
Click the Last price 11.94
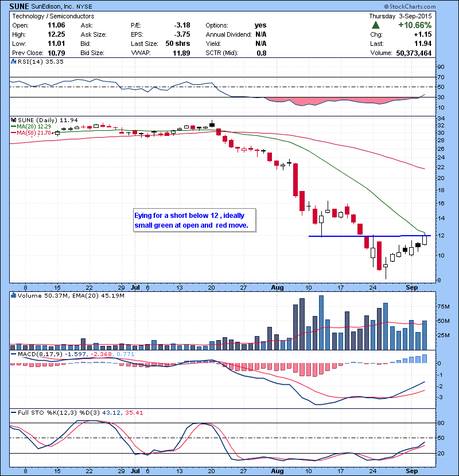[x=423, y=44]
